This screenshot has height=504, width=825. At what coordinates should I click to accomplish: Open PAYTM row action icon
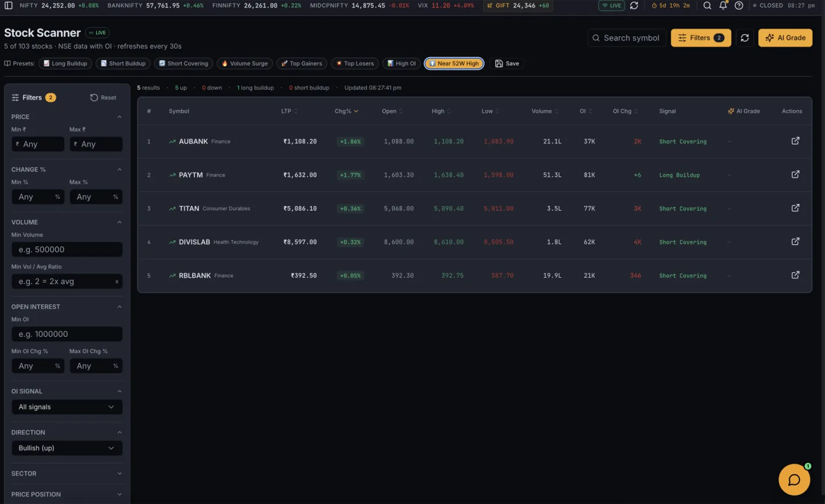(x=795, y=175)
